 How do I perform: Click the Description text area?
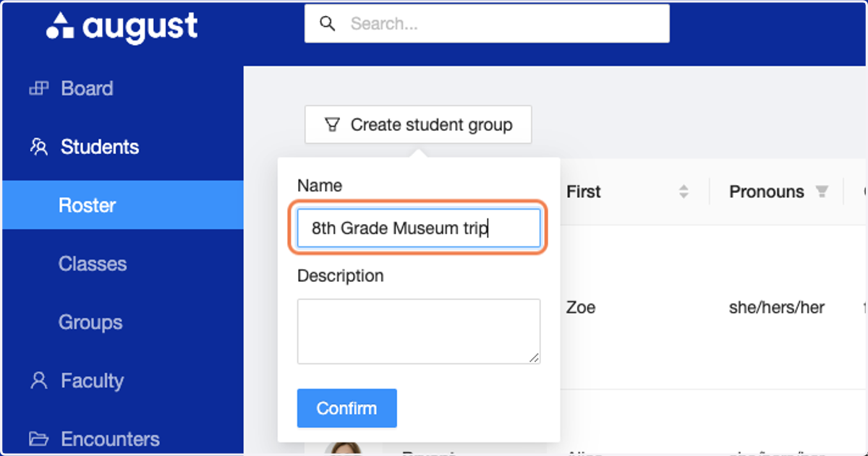(x=419, y=331)
